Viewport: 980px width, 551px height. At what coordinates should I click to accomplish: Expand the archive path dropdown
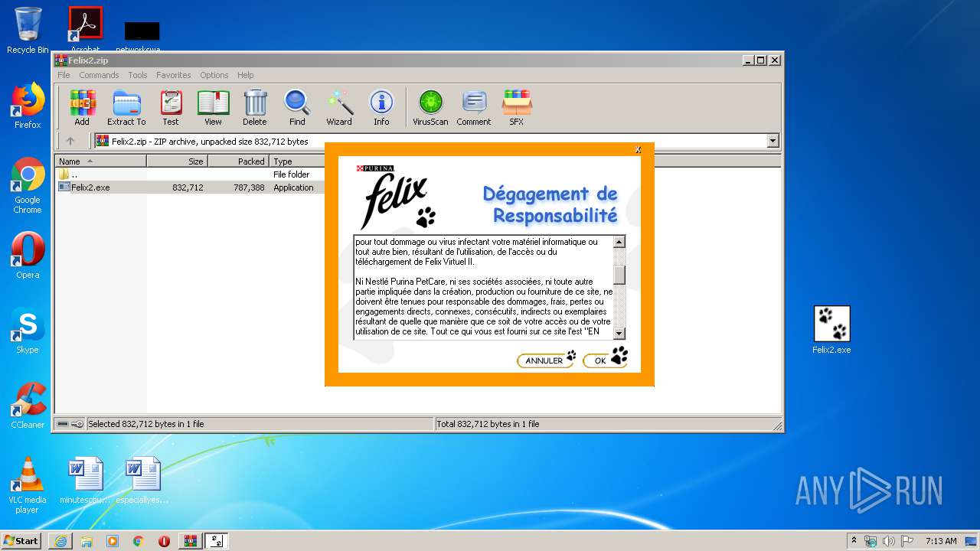(773, 141)
